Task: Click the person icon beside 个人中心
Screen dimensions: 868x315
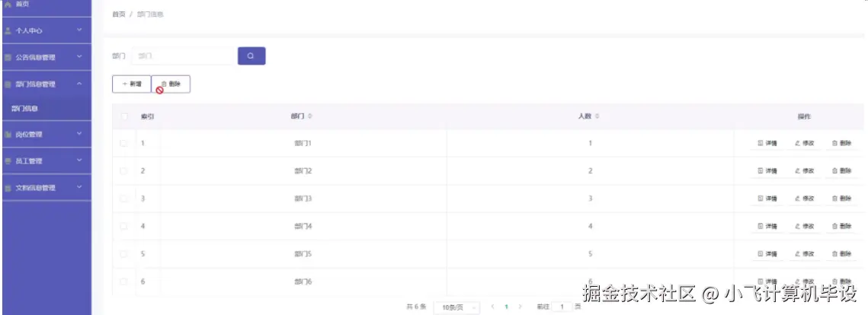Action: pos(8,31)
